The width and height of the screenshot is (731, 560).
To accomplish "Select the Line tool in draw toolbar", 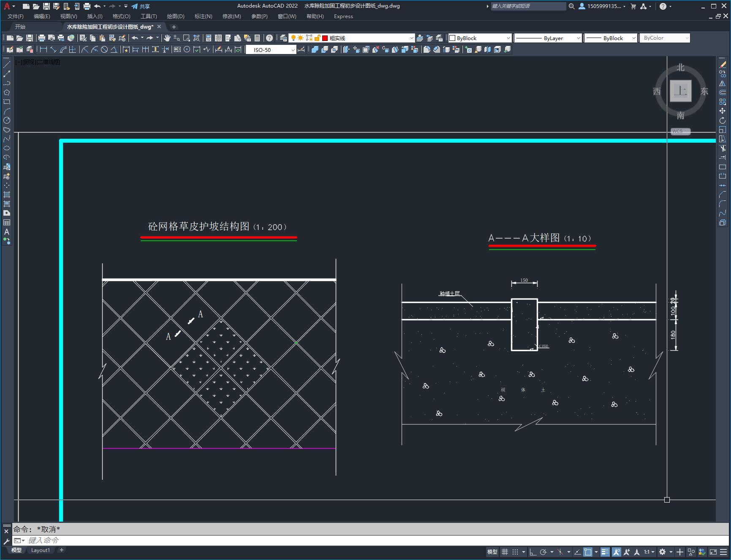I will (x=7, y=65).
